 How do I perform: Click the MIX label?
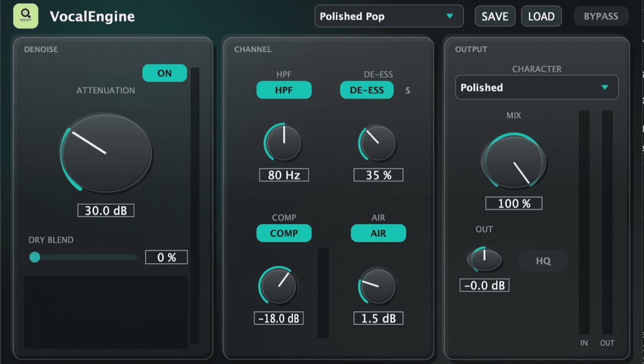pos(513,115)
